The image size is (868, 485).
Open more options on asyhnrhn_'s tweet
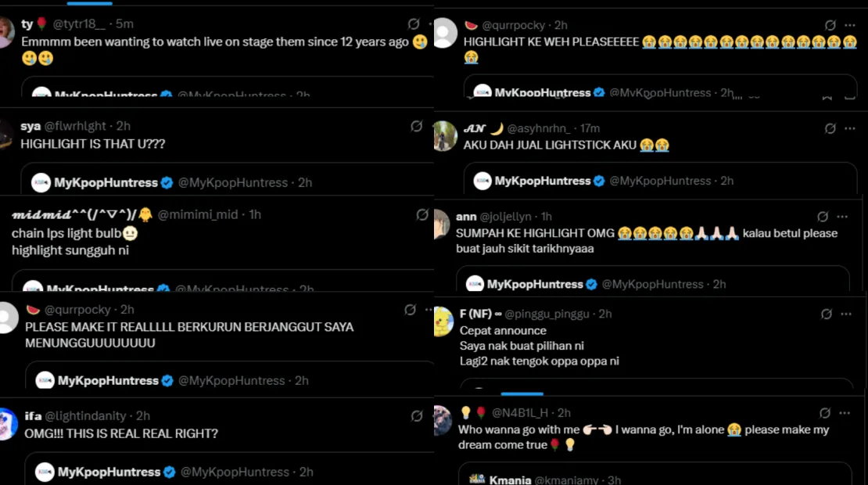click(x=850, y=128)
